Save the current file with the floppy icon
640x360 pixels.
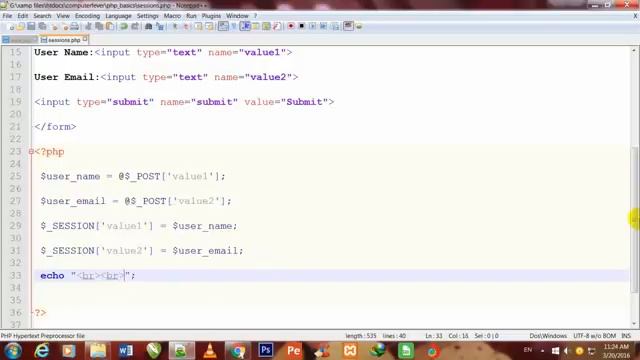point(31,27)
